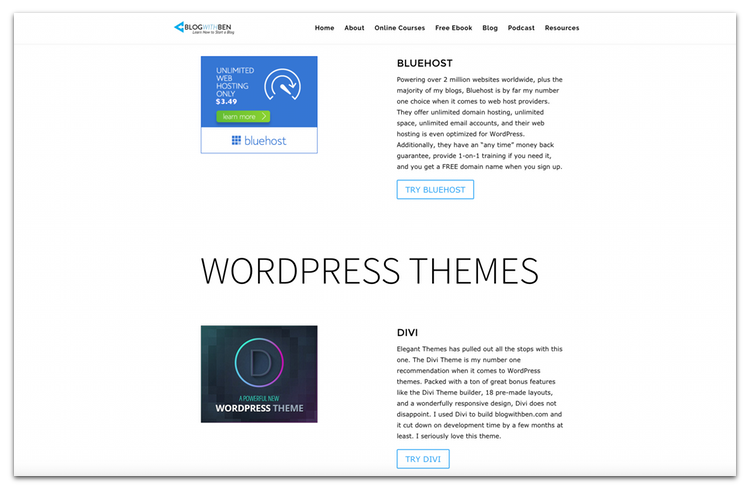Click the TRY BLUEHOST button

tap(435, 189)
